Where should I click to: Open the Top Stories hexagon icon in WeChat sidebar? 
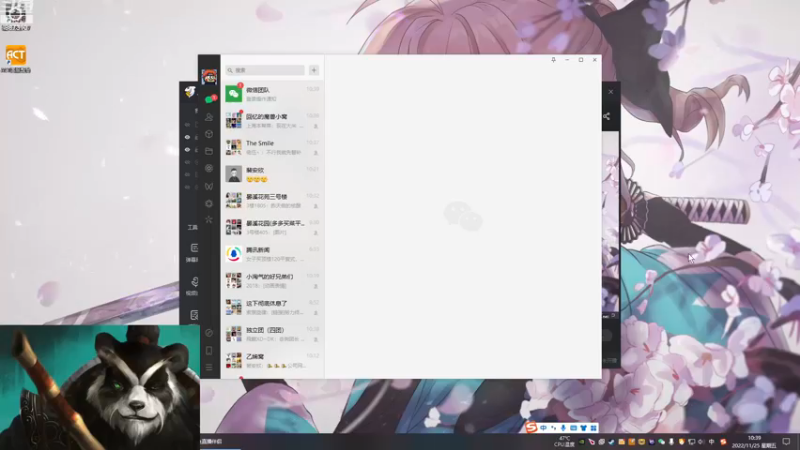click(x=209, y=203)
